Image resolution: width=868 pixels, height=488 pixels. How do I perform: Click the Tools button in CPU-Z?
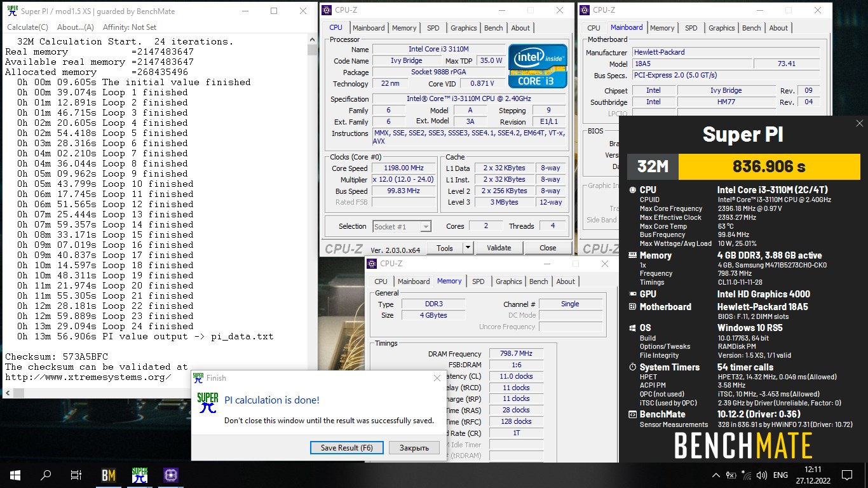tap(445, 248)
